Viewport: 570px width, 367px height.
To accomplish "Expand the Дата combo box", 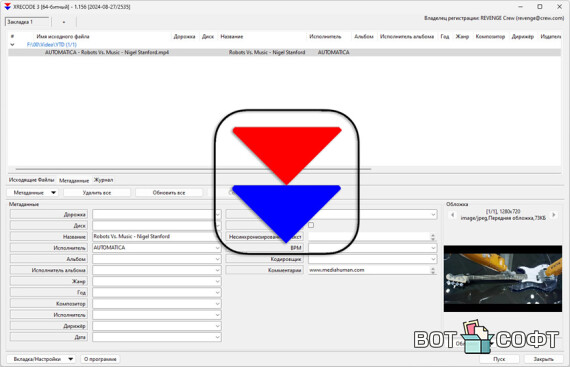I will point(217,337).
